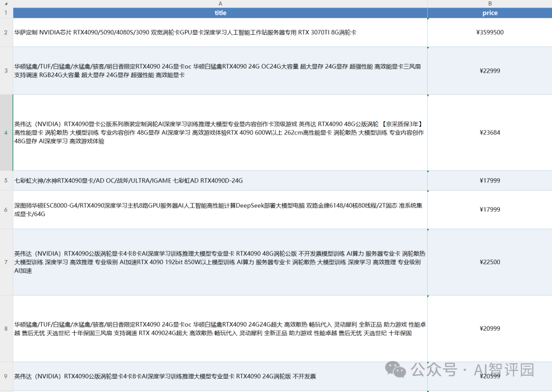
Task: Select row header 4
Action: tap(6, 133)
